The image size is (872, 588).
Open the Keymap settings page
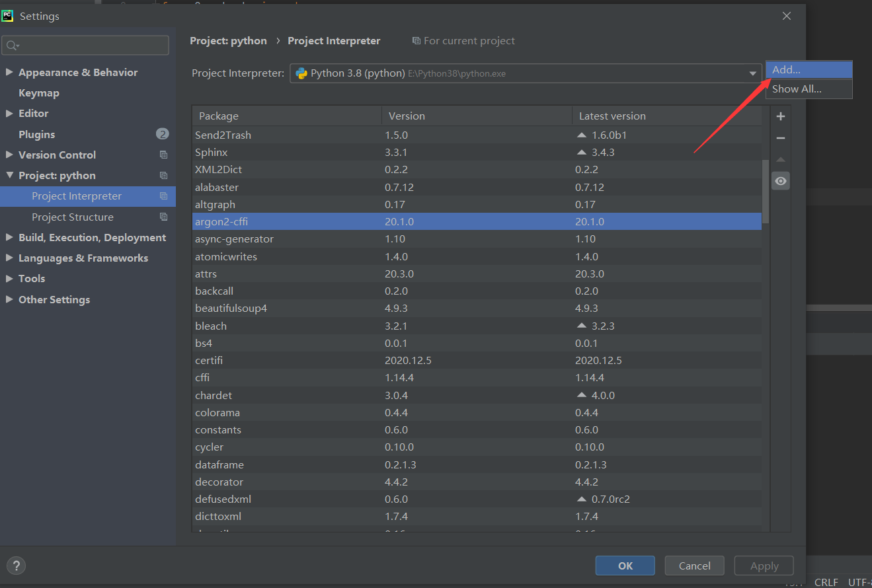click(x=39, y=92)
